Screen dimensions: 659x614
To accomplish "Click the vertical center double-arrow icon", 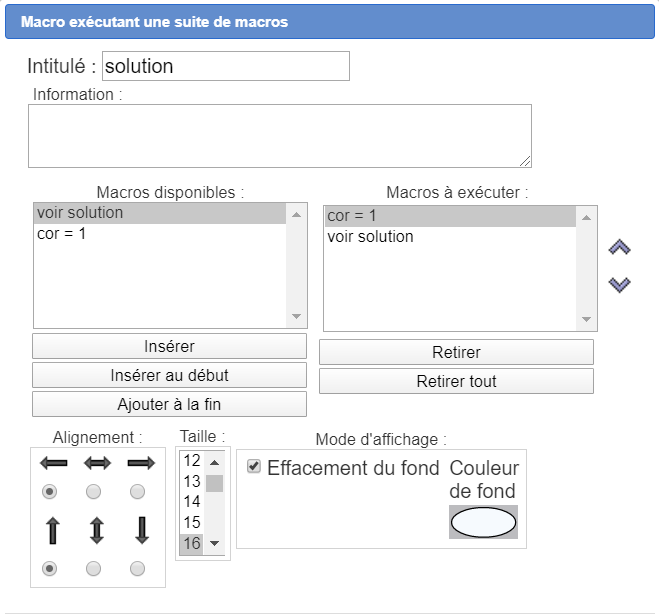I will 96,529.
